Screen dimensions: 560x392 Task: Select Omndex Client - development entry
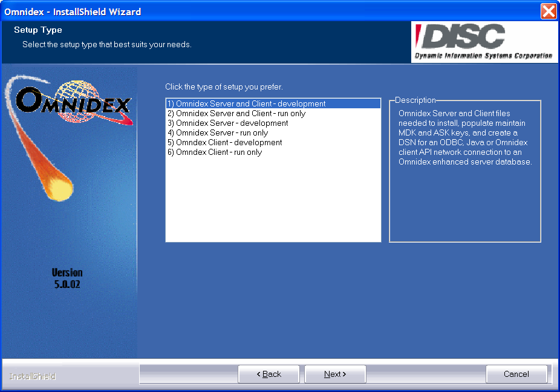[x=224, y=142]
